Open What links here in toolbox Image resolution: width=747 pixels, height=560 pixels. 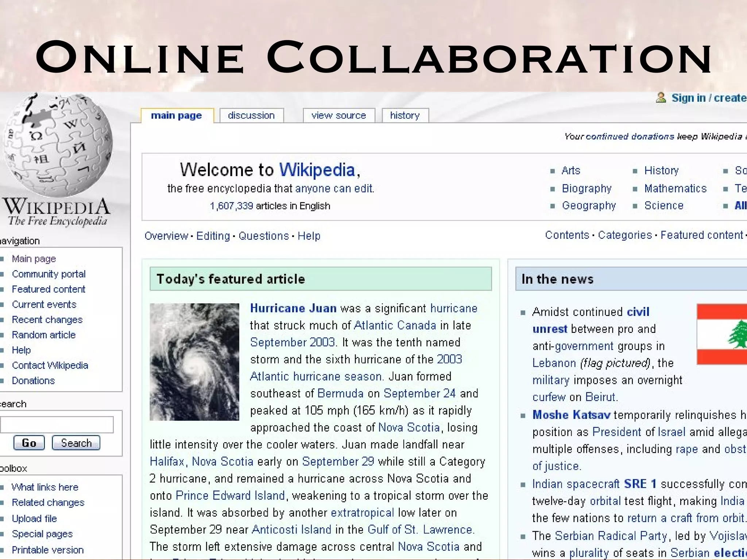click(45, 487)
